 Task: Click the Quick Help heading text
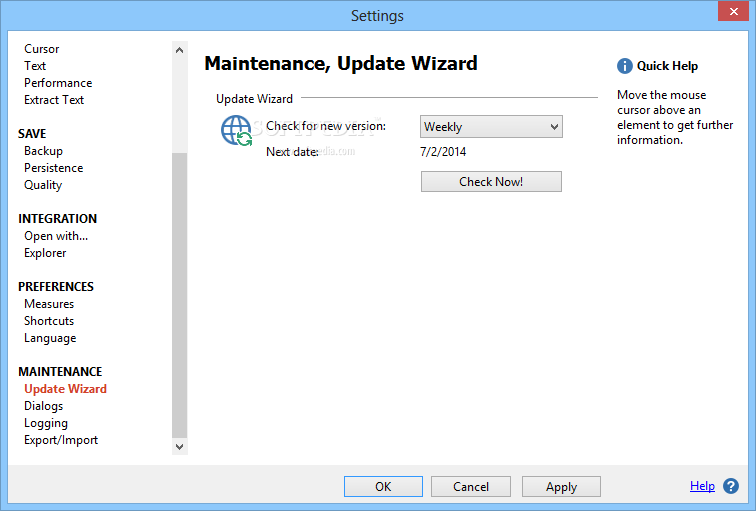point(667,66)
